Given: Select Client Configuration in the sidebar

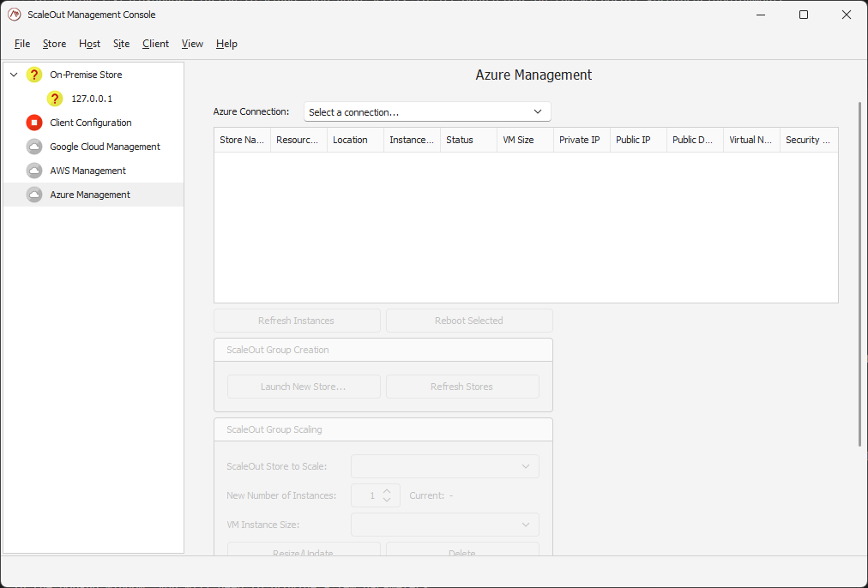Looking at the screenshot, I should (x=91, y=123).
